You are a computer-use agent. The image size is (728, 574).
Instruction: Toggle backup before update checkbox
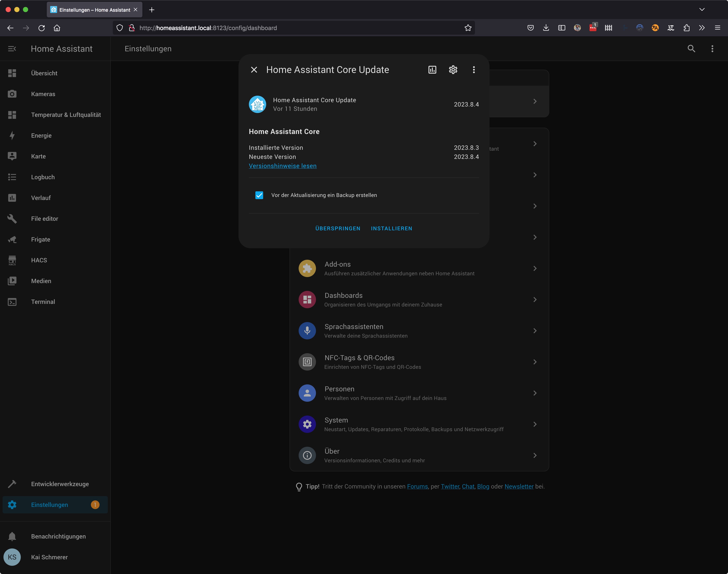259,195
